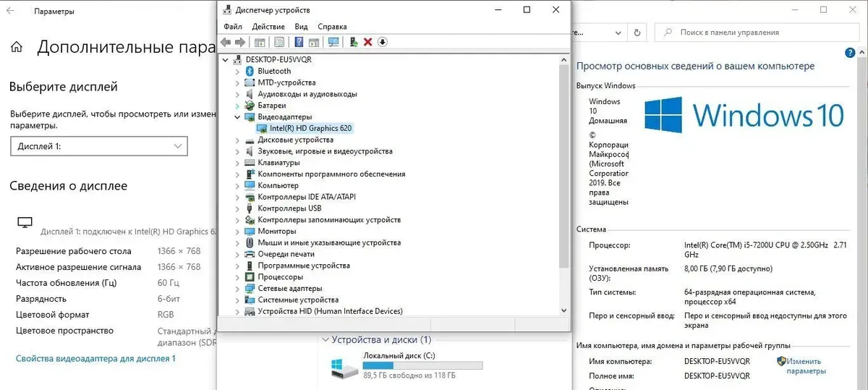
Task: Click the Device Manager vertical scrollbar down arrow
Action: [564, 310]
